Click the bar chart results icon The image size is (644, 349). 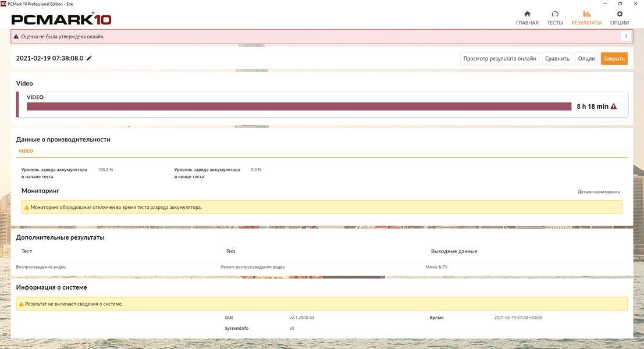(586, 14)
